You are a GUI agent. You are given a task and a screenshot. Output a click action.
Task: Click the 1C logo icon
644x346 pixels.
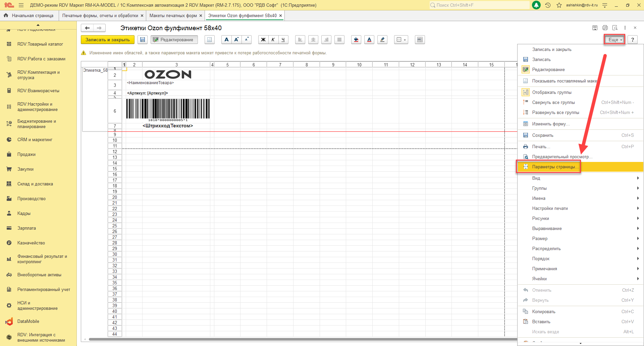point(9,5)
